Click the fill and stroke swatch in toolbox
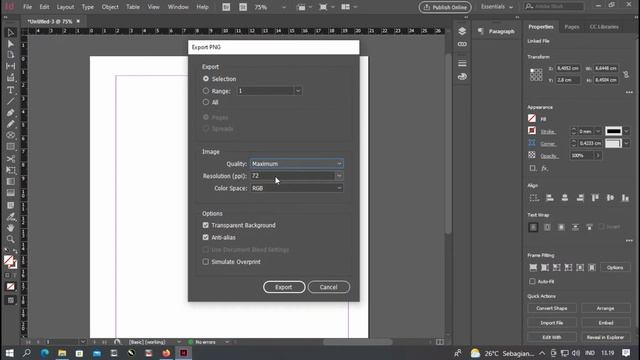Viewport: 640px width, 360px height. 10,261
